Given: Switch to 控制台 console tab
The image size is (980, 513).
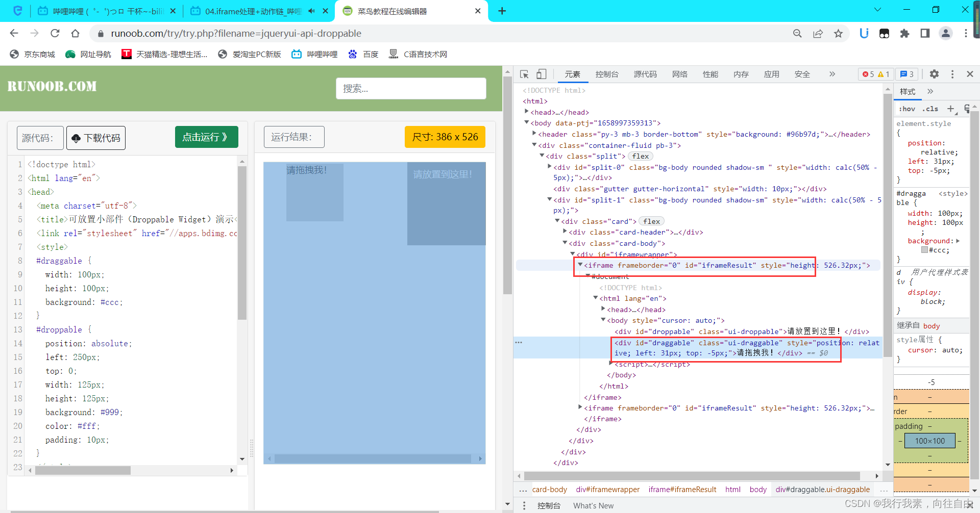Looking at the screenshot, I should pyautogui.click(x=607, y=74).
